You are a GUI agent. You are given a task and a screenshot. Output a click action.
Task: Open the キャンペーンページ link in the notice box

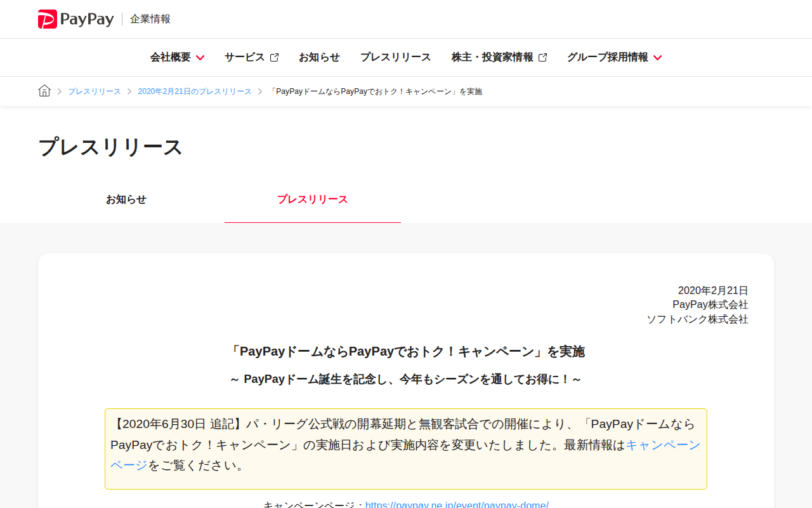[x=663, y=445]
